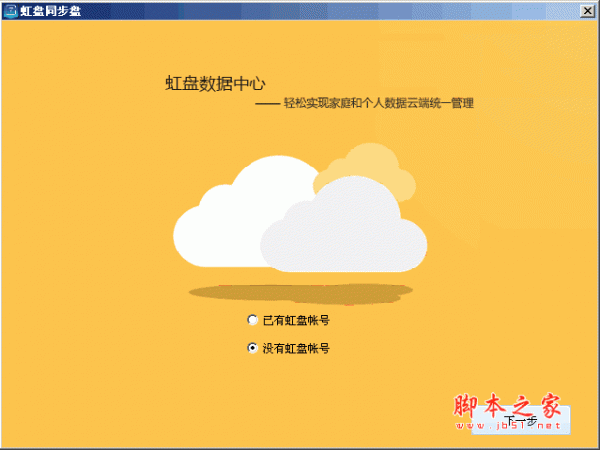Click the 虹盘同步盘 title bar app icon
This screenshot has width=600, height=450.
pyautogui.click(x=10, y=11)
